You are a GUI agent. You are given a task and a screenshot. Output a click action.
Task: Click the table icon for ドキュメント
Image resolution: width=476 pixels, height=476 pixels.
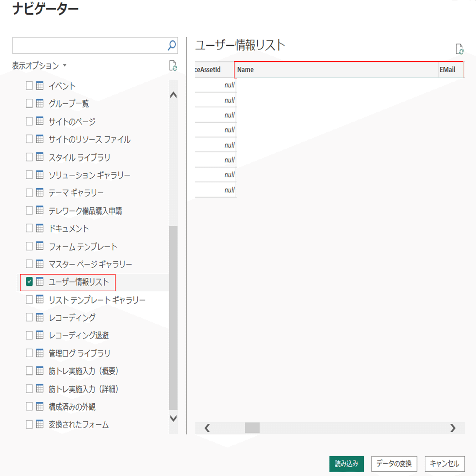coord(40,228)
